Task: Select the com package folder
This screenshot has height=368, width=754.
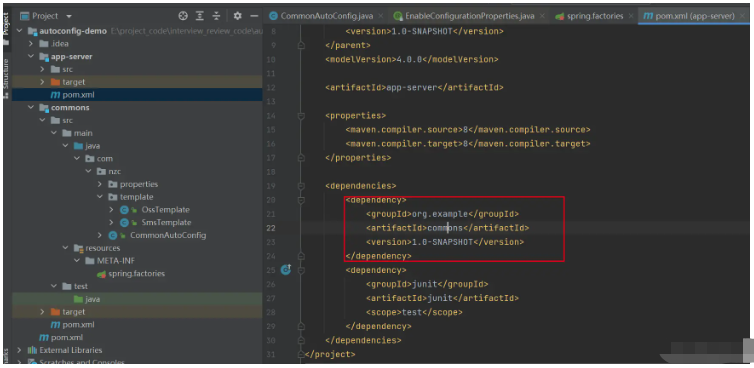Action: pos(99,158)
